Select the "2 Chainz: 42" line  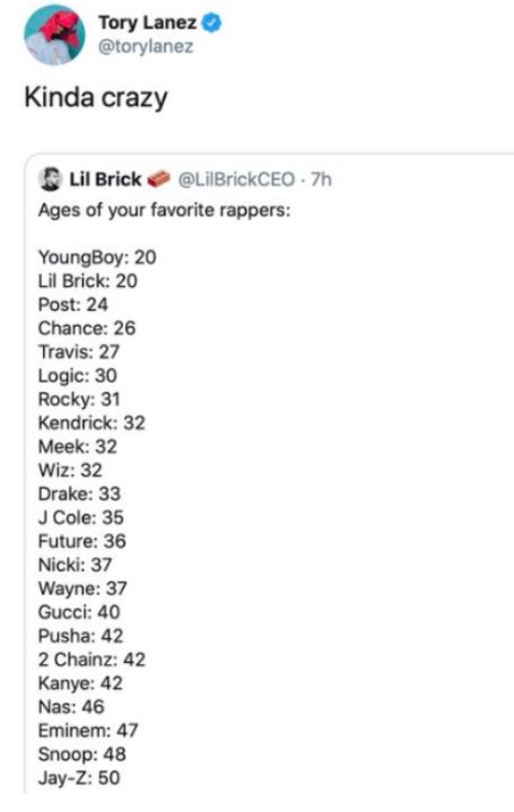92,660
